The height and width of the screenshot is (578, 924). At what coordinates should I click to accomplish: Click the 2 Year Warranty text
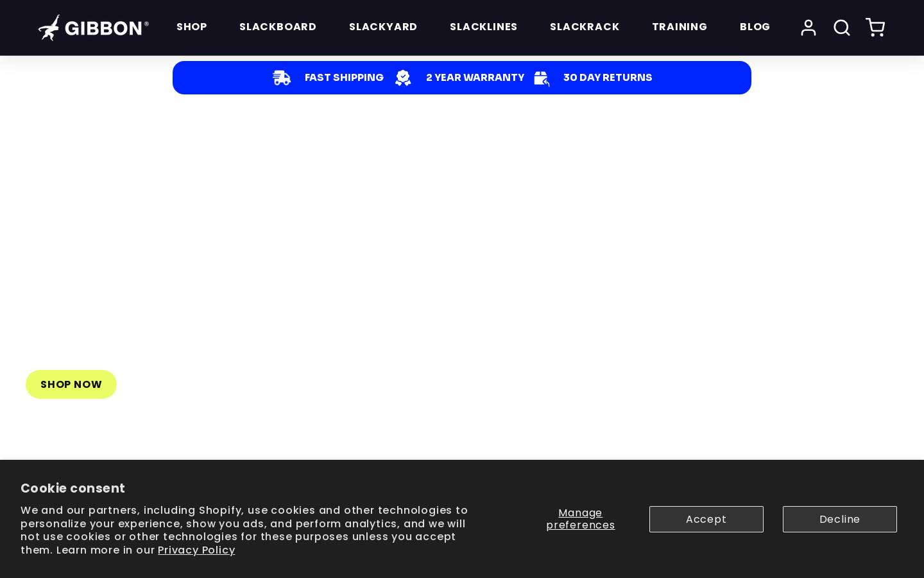click(x=475, y=78)
